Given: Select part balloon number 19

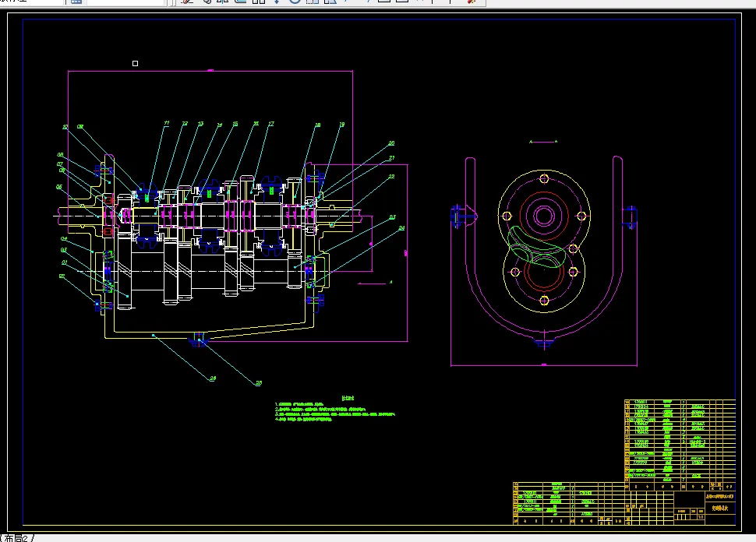Looking at the screenshot, I should click(342, 125).
